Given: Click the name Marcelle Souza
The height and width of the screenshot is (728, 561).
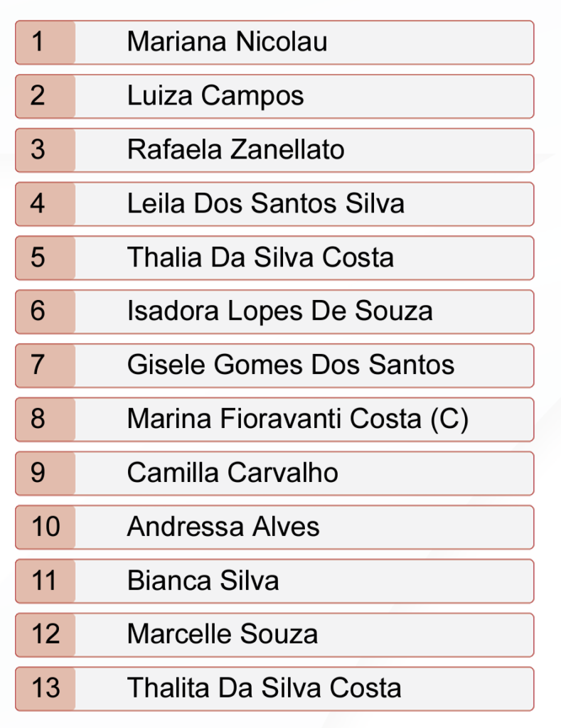Looking at the screenshot, I should point(222,634).
